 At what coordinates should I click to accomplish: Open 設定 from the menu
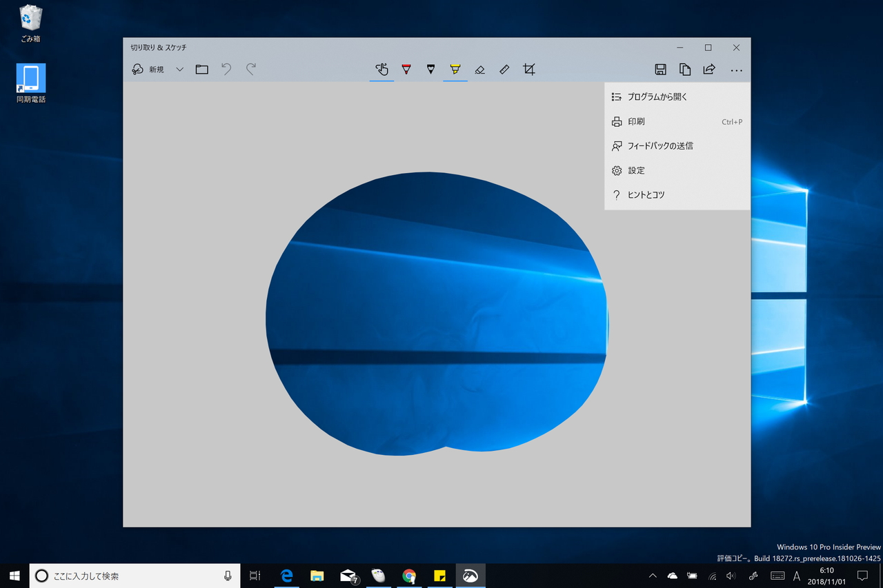[x=677, y=171]
